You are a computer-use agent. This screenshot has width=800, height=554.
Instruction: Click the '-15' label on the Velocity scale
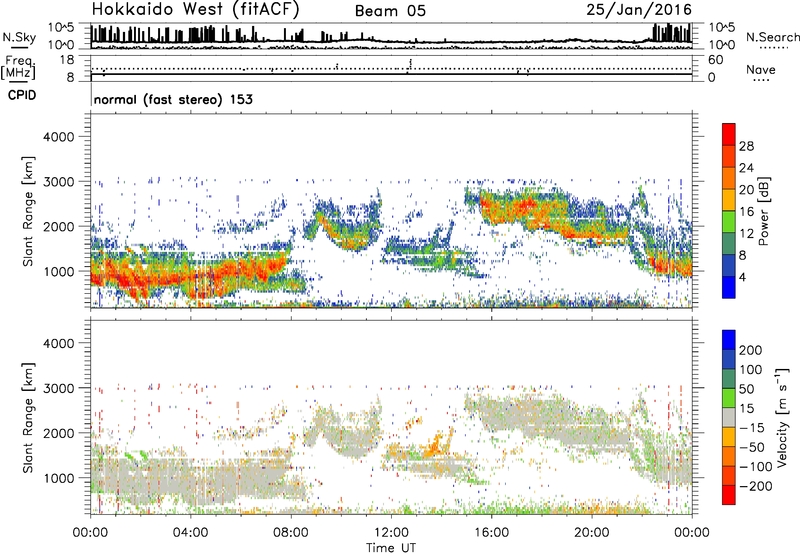click(x=752, y=428)
